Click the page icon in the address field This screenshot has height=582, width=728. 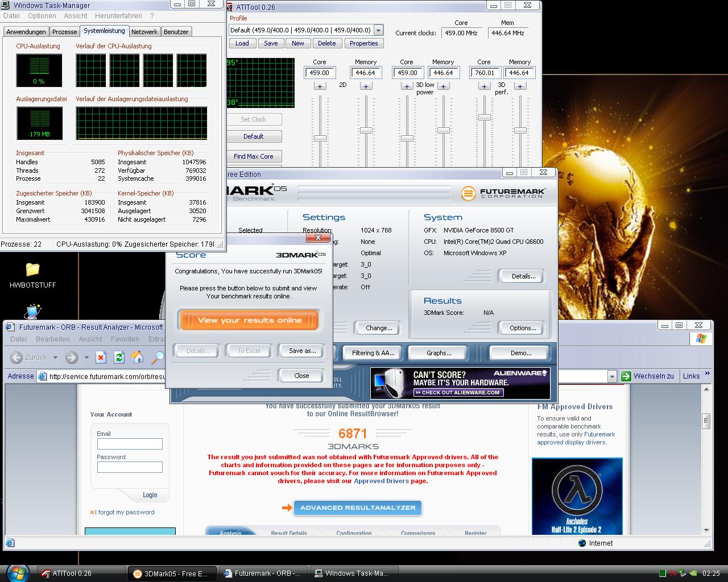[42, 376]
